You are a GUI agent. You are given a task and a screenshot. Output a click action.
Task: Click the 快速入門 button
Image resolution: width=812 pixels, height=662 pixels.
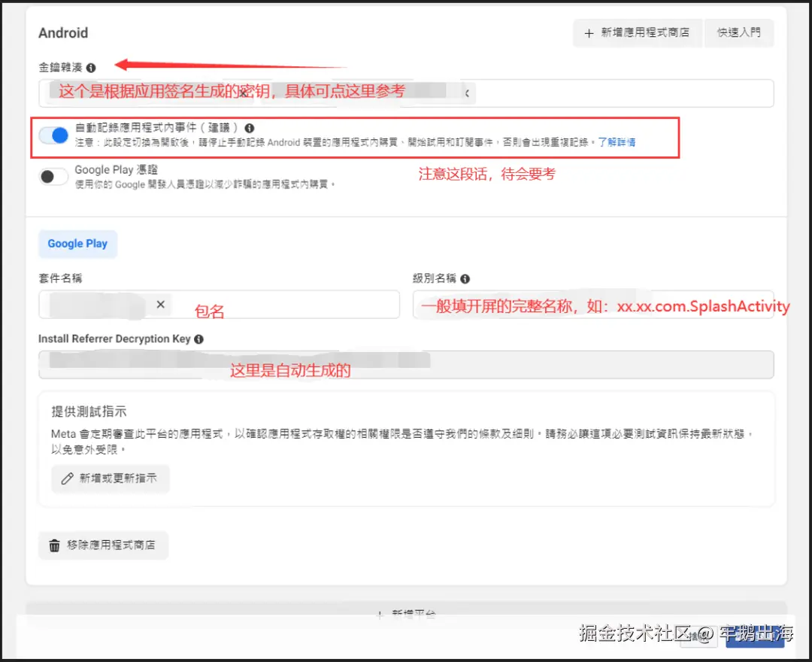pos(738,33)
